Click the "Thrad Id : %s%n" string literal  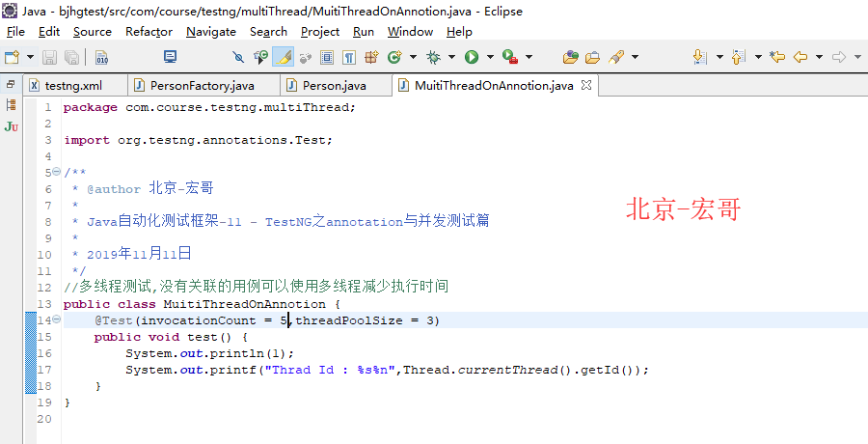pos(330,370)
